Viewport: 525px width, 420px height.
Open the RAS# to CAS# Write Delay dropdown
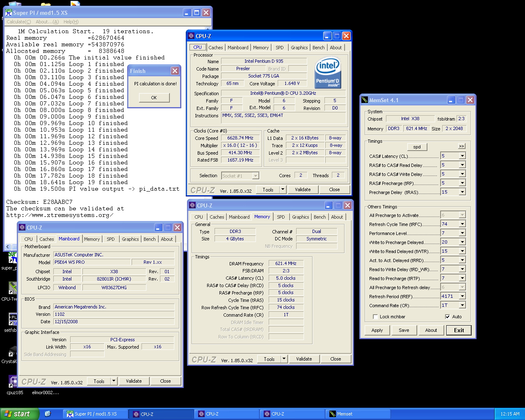(462, 174)
